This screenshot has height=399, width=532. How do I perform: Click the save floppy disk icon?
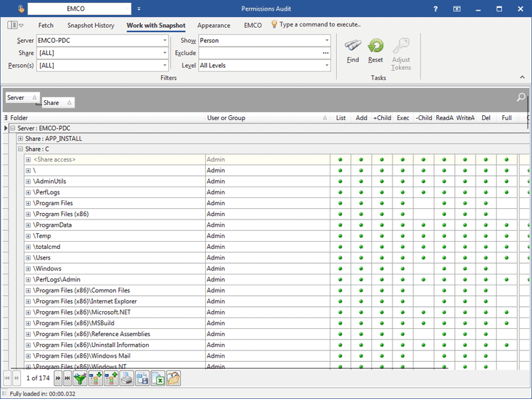(x=142, y=378)
